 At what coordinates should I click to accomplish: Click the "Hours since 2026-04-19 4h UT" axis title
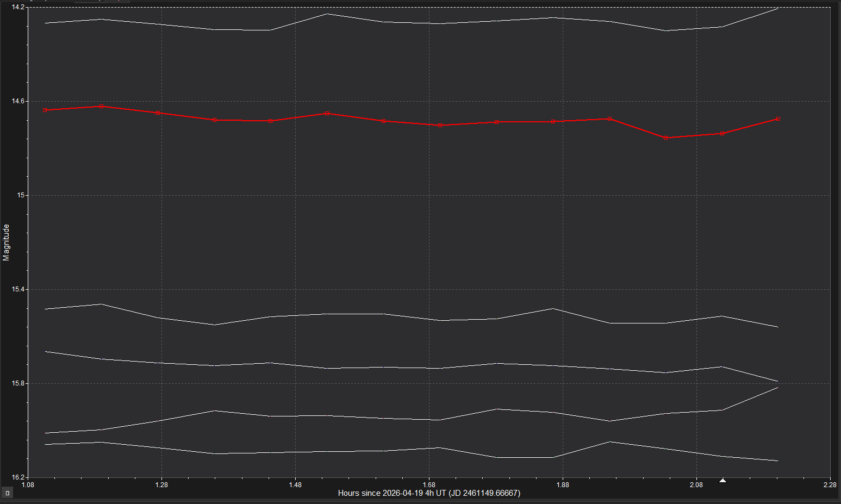click(429, 493)
